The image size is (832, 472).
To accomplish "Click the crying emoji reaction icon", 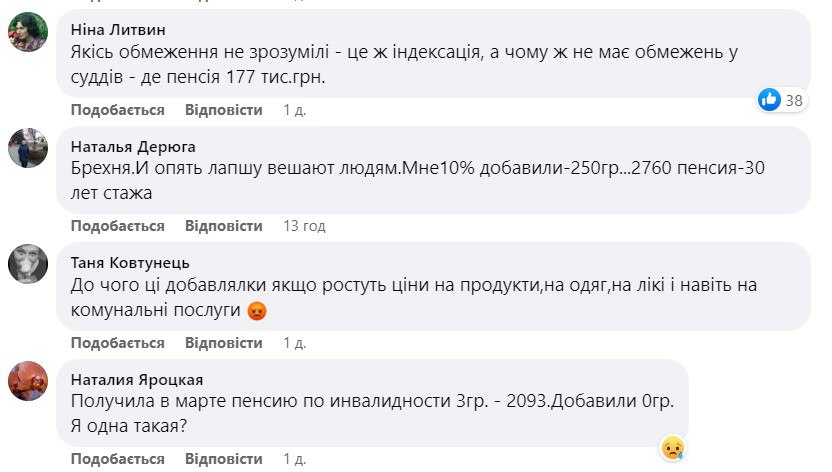I will pyautogui.click(x=672, y=445).
